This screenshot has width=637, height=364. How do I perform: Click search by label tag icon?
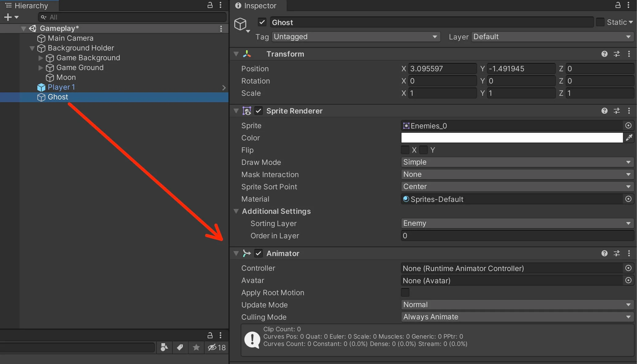click(180, 347)
